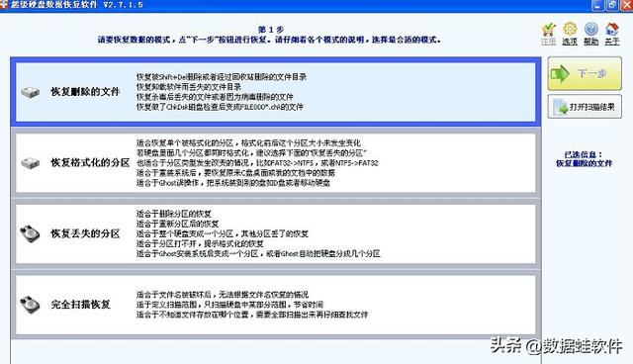Go to 下一步 next step
Image resolution: width=633 pixels, height=364 pixels.
point(585,73)
